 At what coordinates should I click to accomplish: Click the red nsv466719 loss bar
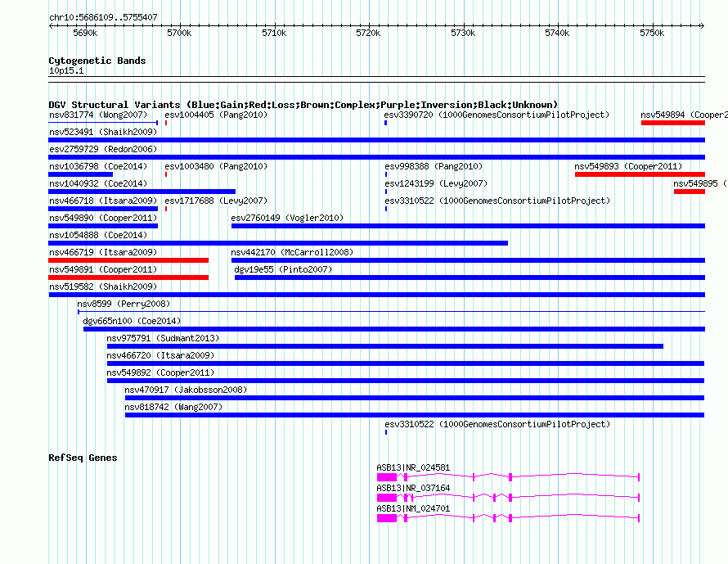coord(128,260)
